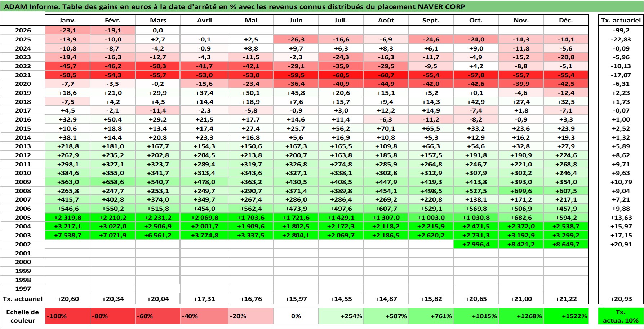
Task: Select the 'Déc.' column header
Action: pyautogui.click(x=566, y=21)
